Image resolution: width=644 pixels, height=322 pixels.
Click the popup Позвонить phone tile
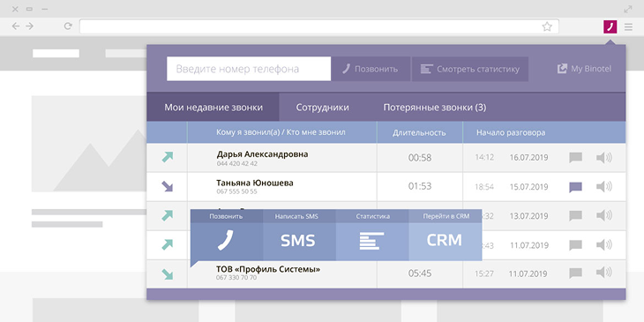coord(227,235)
